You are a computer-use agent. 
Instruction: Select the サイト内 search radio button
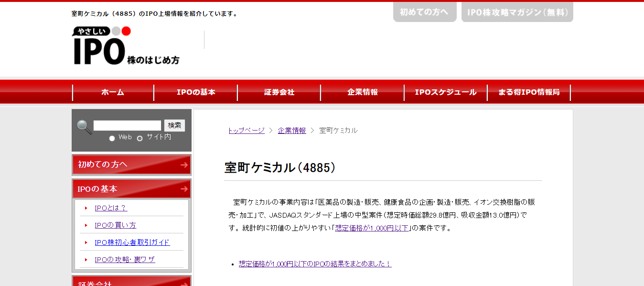coord(140,138)
